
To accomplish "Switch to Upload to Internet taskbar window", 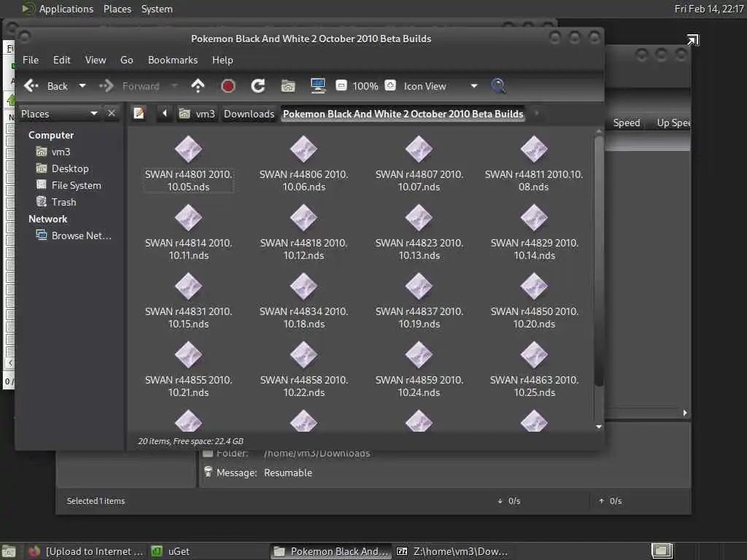I will click(x=86, y=551).
